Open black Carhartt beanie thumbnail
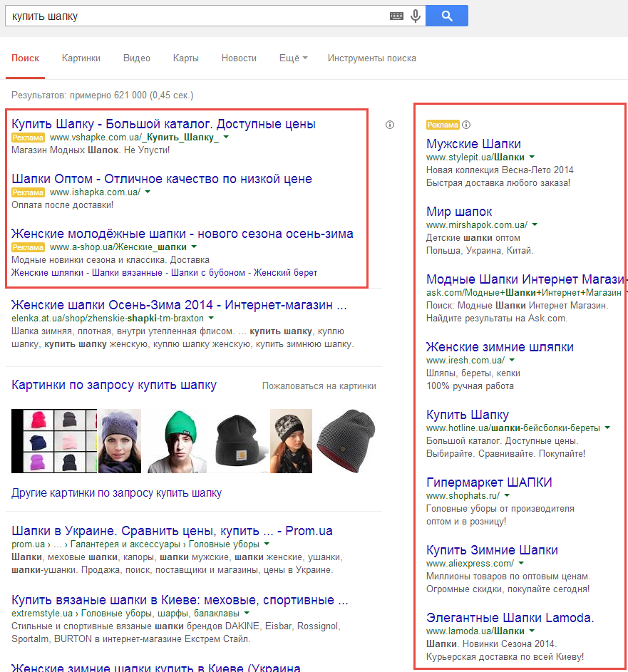 click(239, 441)
